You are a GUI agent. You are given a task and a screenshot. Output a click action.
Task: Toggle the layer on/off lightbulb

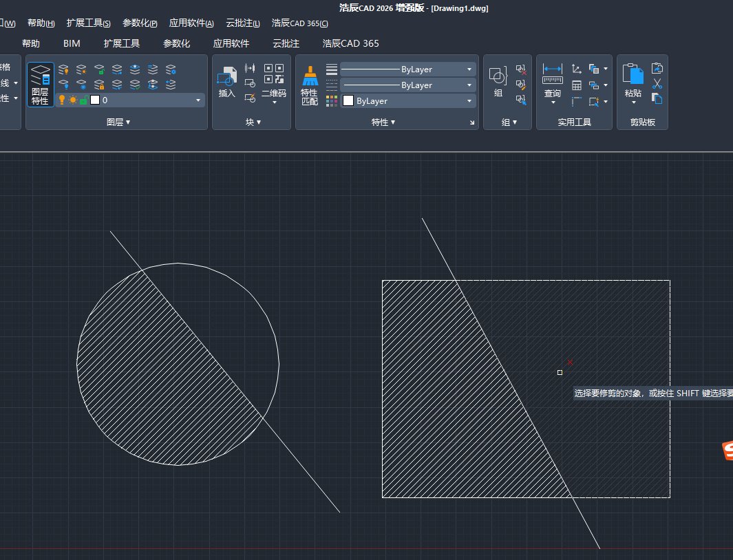(61, 100)
